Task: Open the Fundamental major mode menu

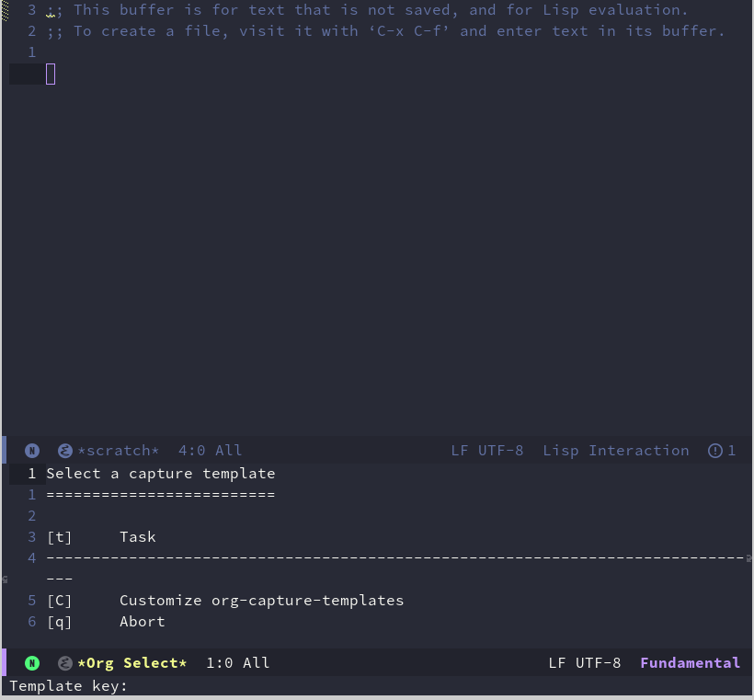Action: pyautogui.click(x=690, y=663)
